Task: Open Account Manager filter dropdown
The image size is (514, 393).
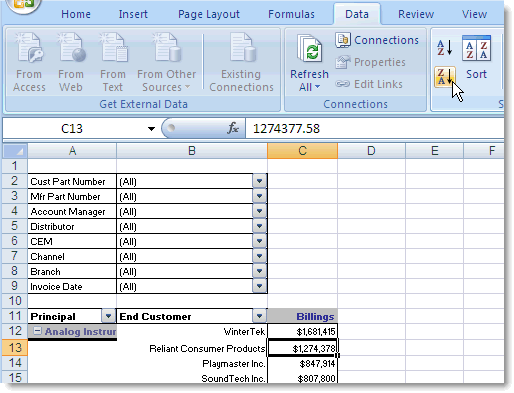Action: coord(259,211)
